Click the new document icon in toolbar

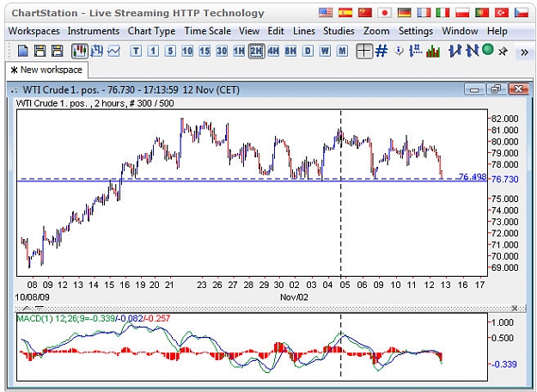coord(22,52)
